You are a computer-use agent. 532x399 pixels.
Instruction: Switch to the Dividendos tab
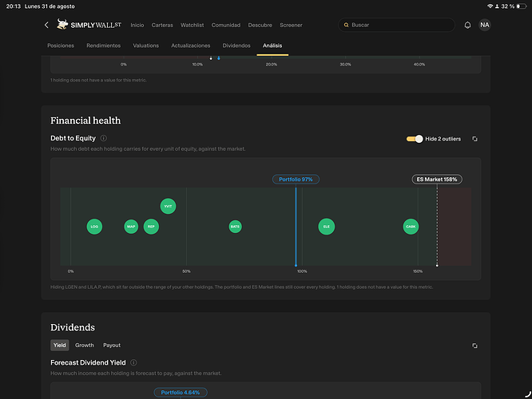coord(236,45)
